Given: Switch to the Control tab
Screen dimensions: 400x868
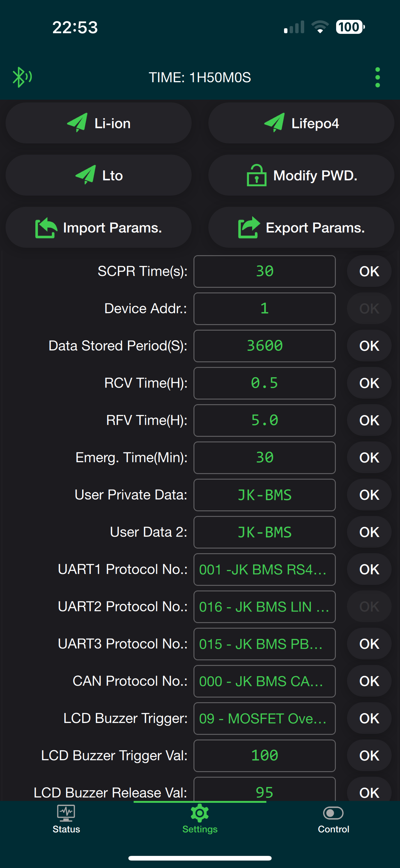Looking at the screenshot, I should pos(333,820).
